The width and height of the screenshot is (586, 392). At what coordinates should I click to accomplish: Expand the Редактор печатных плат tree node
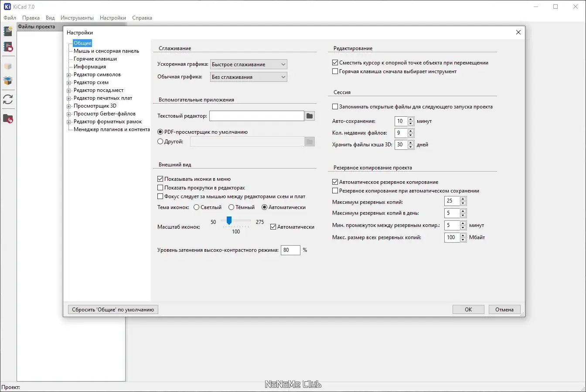[69, 98]
